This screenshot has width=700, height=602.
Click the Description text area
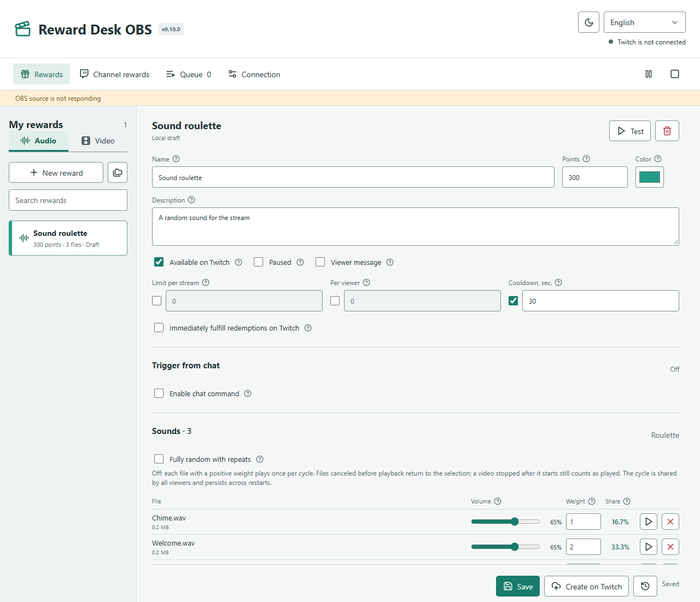[416, 227]
